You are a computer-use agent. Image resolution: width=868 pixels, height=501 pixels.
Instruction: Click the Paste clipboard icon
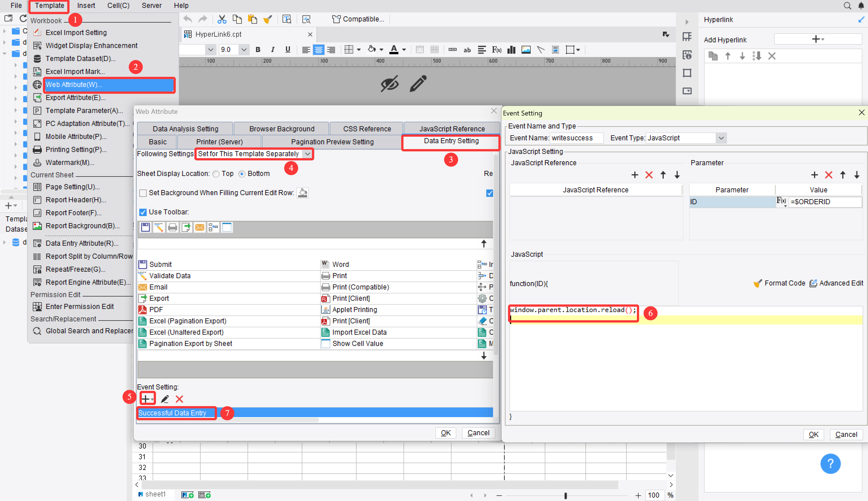pos(252,19)
